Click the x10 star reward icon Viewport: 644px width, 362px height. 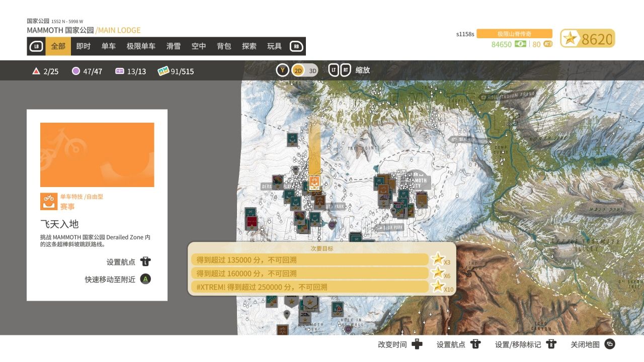click(438, 287)
